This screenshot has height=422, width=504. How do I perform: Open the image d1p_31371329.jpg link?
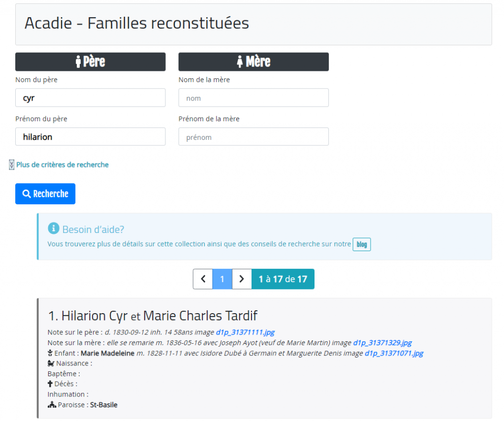click(382, 343)
